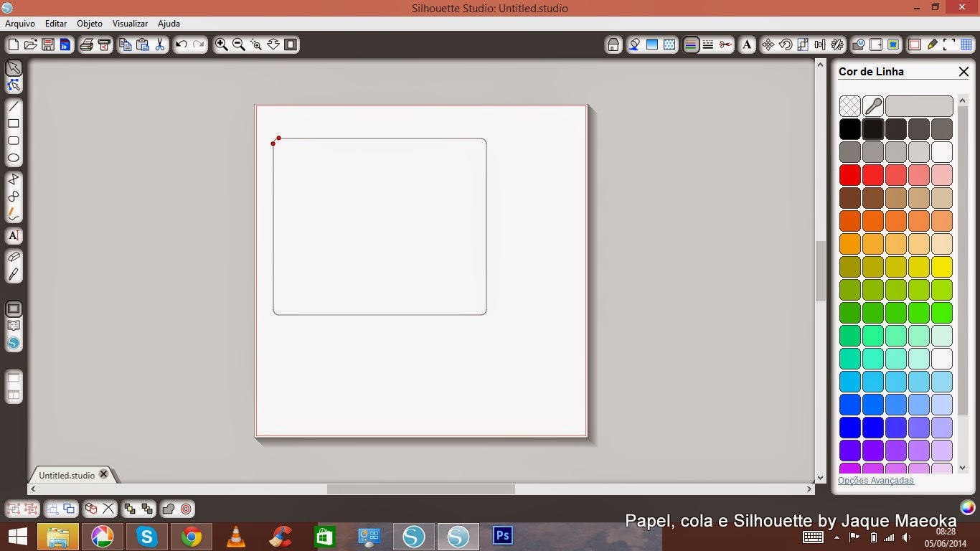The height and width of the screenshot is (551, 980).
Task: Open the Library book icon
Action: (13, 326)
